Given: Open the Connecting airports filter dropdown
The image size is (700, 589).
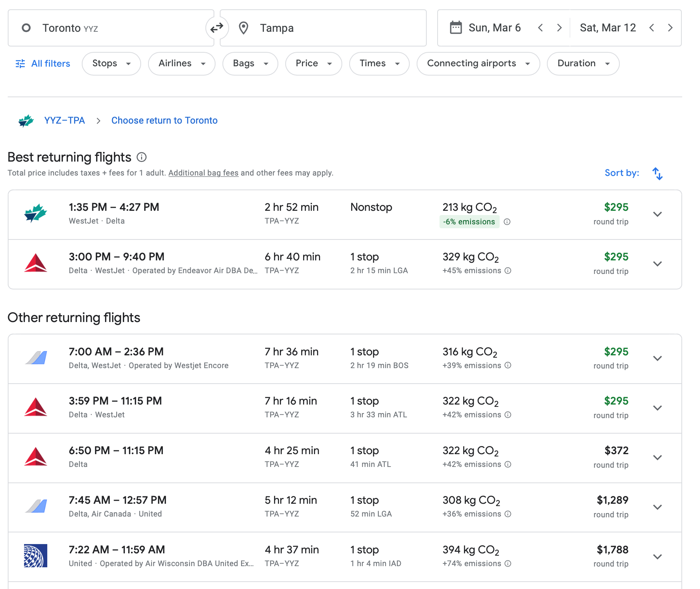Looking at the screenshot, I should coord(478,64).
